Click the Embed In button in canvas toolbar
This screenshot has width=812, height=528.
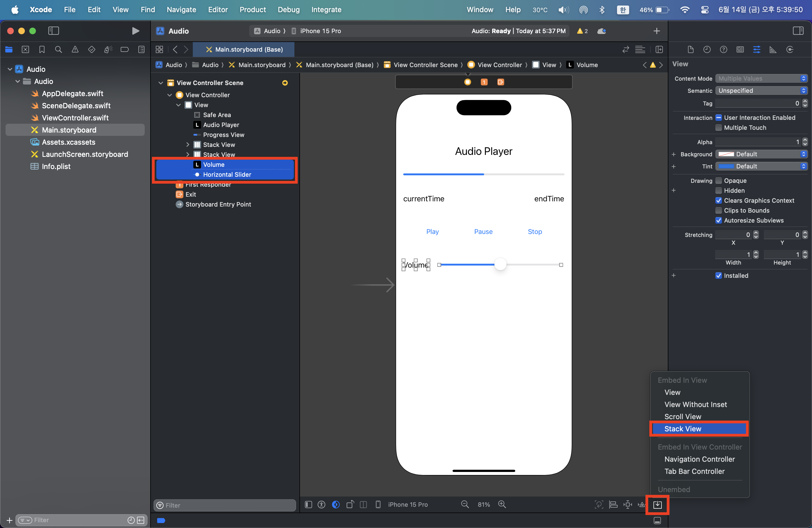point(657,505)
